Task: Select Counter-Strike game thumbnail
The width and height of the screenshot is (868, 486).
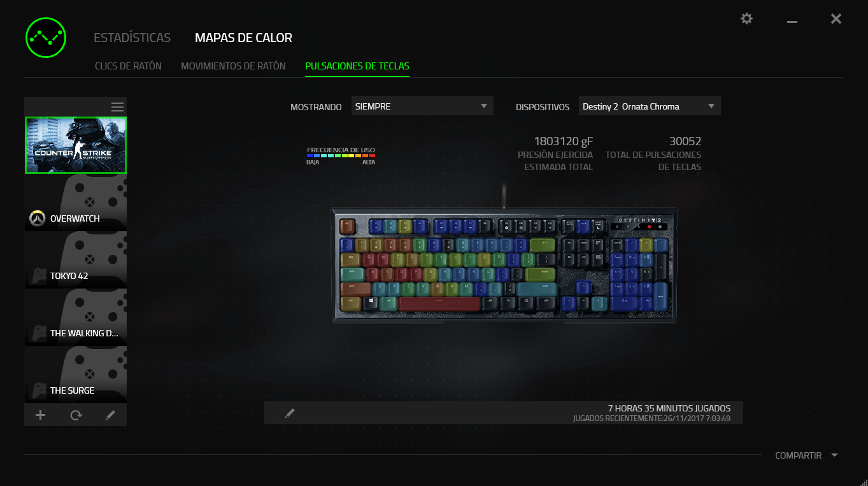Action: (x=76, y=145)
